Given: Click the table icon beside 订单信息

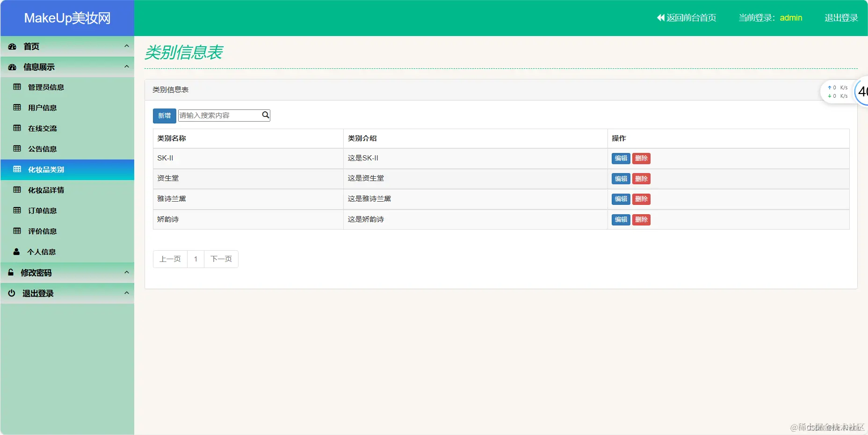Looking at the screenshot, I should tap(17, 210).
